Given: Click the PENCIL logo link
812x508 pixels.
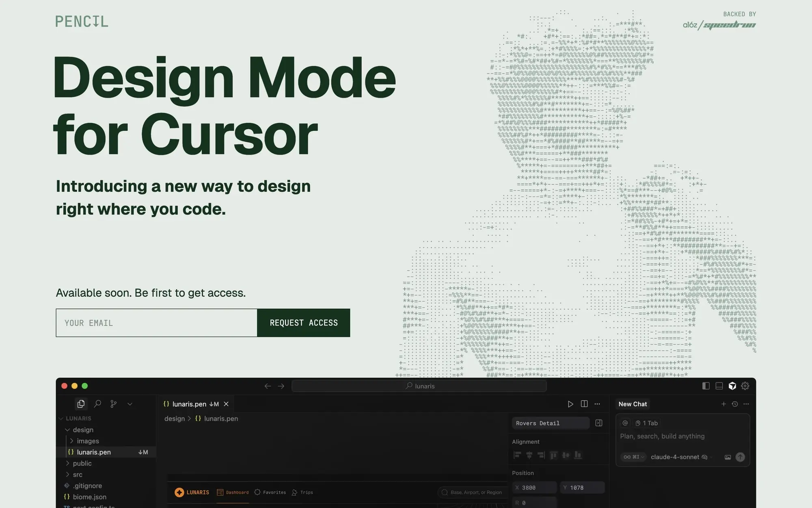Looking at the screenshot, I should click(82, 22).
